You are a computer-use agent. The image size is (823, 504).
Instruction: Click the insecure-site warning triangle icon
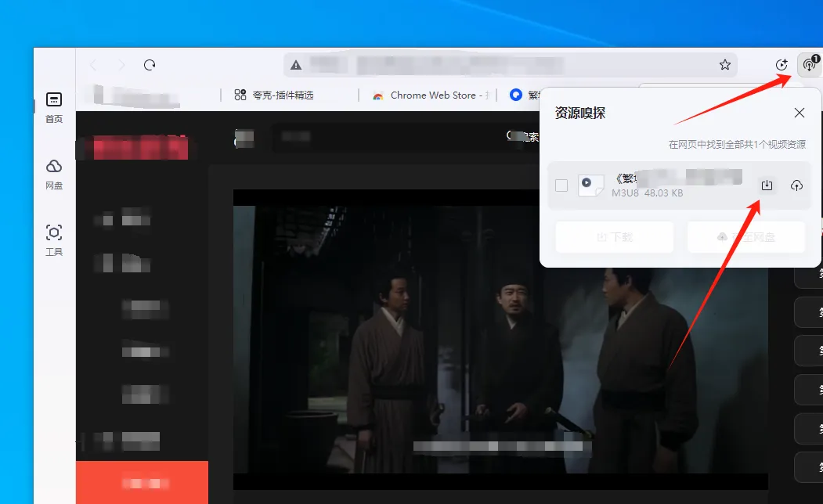point(296,65)
